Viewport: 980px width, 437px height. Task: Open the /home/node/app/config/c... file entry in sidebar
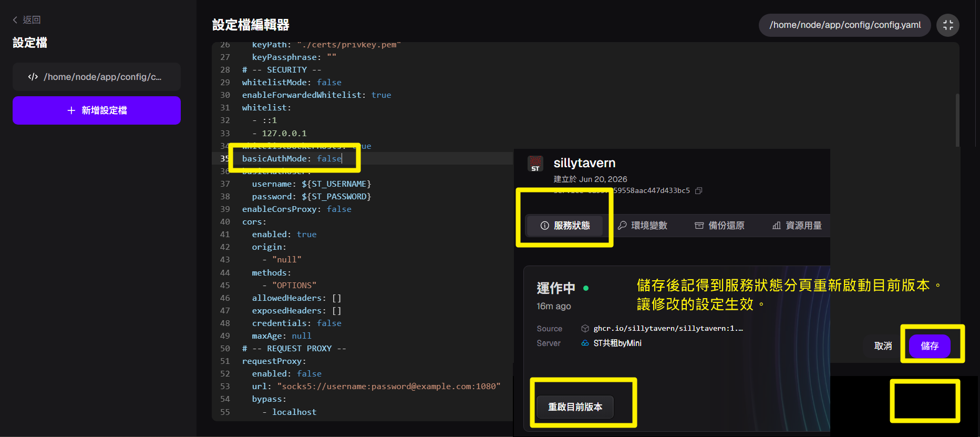click(97, 77)
